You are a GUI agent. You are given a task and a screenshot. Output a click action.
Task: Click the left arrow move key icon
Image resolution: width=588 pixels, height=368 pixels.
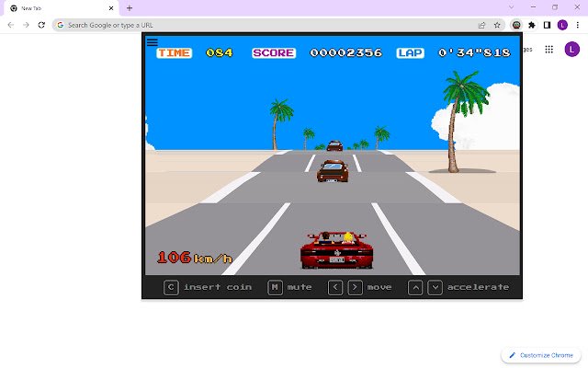point(335,288)
